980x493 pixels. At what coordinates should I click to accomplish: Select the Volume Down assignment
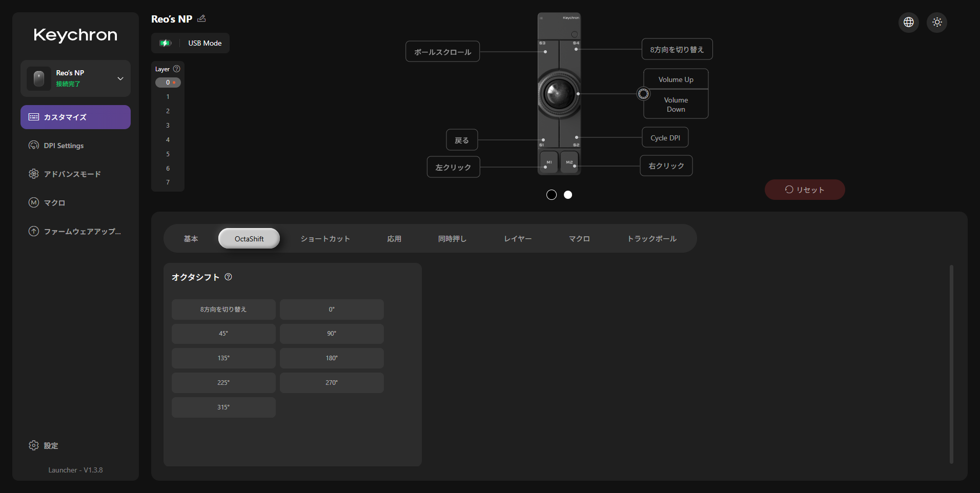pyautogui.click(x=676, y=105)
